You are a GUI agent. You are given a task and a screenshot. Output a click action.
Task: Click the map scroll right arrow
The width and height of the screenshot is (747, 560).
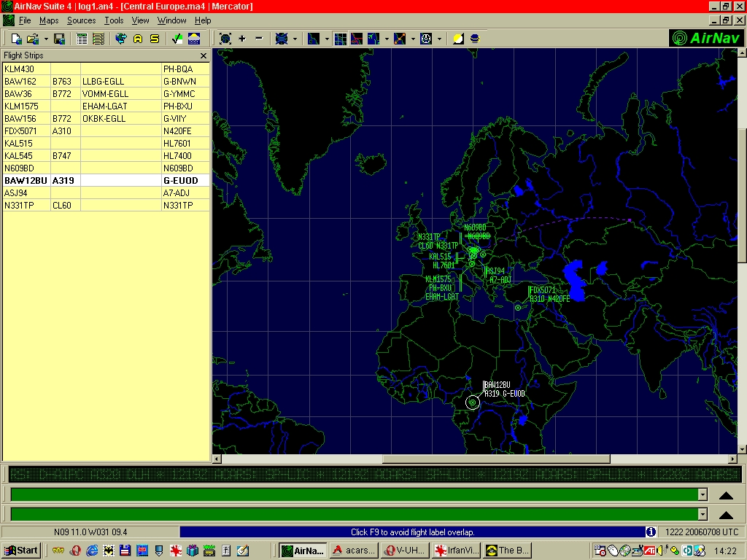732,459
